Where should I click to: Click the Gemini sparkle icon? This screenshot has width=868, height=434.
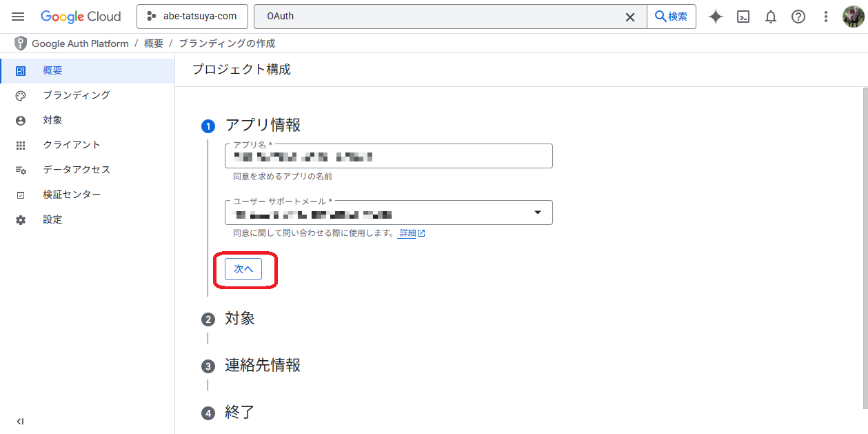[x=716, y=17]
